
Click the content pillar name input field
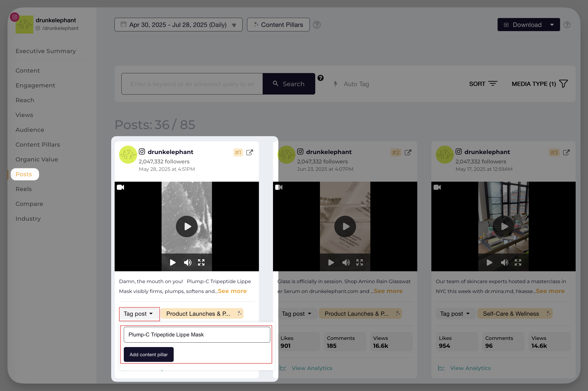tap(197, 335)
